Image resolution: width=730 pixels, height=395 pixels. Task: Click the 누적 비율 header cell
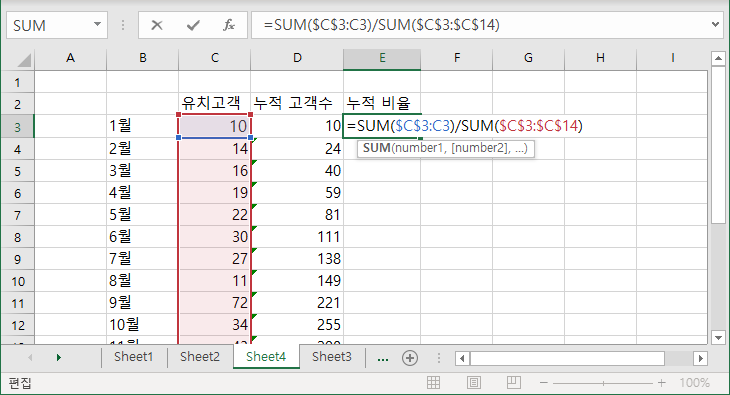tap(382, 103)
